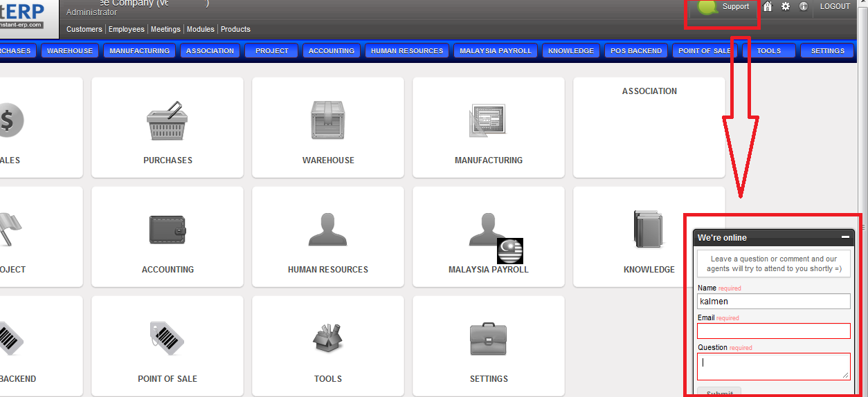Image resolution: width=868 pixels, height=397 pixels.
Task: Open the Products shortcut link
Action: [x=235, y=29]
